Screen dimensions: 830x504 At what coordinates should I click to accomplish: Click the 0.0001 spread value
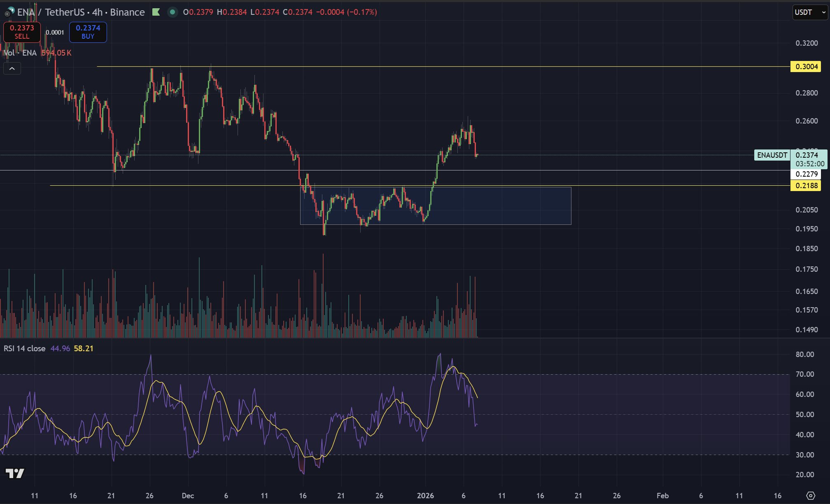pos(55,33)
